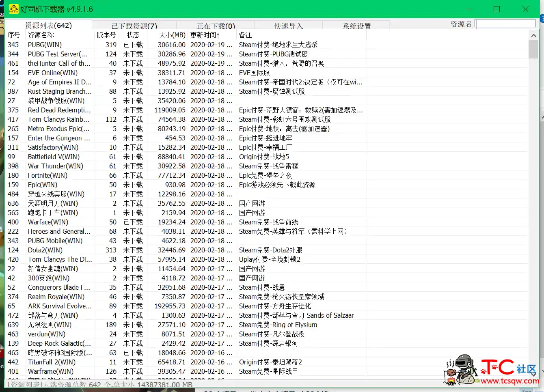Click note Steam免费-Ring of Elysium
Viewport: 544px width, 392px height.
click(x=278, y=325)
